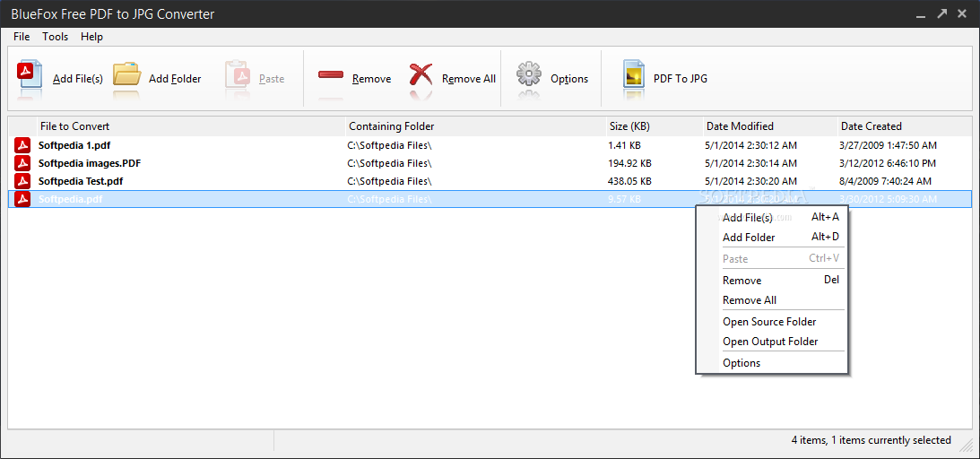Click the Options toolbar label
This screenshot has width=980, height=459.
coord(569,79)
